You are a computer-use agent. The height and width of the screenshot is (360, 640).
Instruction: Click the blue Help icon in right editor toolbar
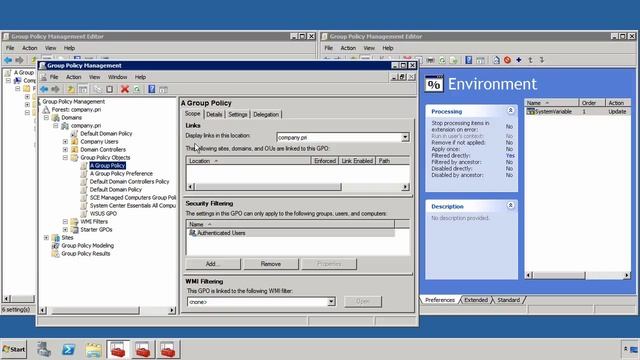click(469, 60)
